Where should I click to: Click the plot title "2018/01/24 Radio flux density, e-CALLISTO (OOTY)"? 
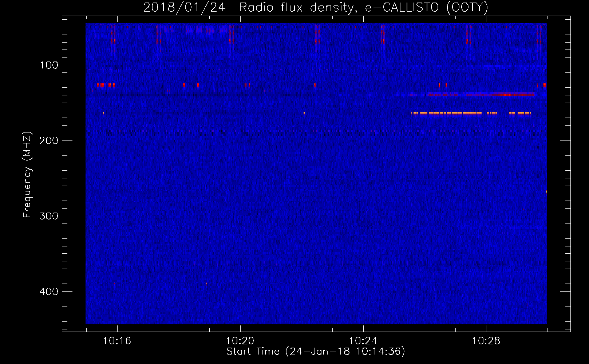pyautogui.click(x=316, y=7)
